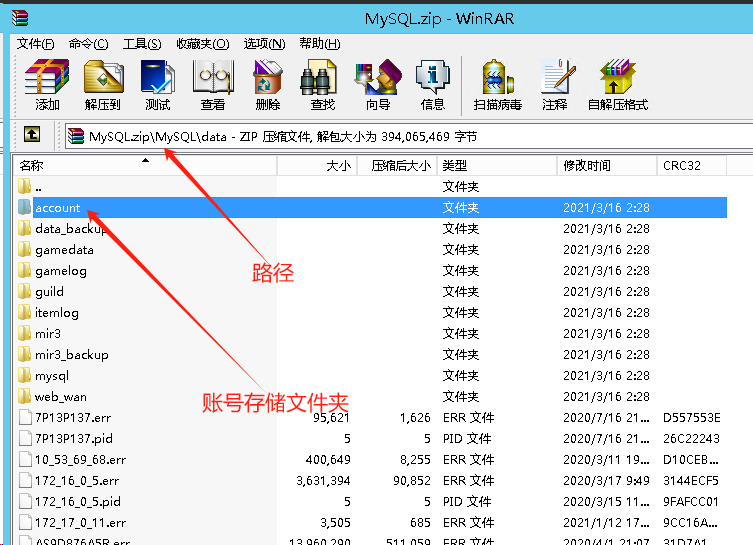Sort by 大小 column header

pos(317,166)
